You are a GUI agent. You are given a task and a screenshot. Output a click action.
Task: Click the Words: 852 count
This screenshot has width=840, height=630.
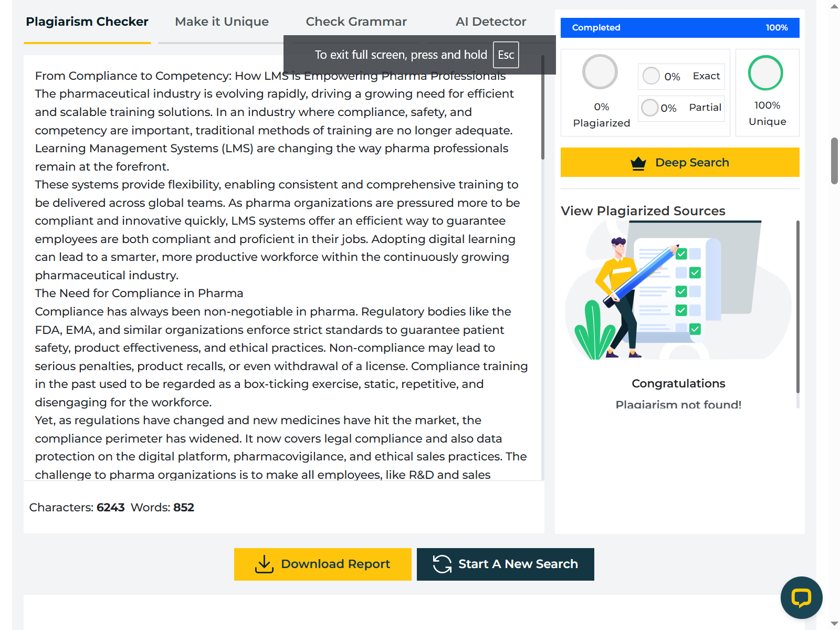pyautogui.click(x=162, y=508)
